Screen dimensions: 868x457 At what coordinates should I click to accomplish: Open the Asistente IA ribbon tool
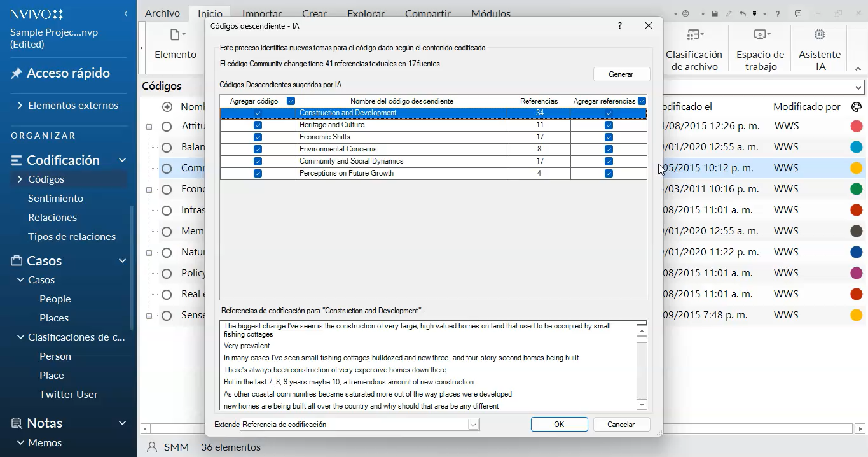pos(820,35)
